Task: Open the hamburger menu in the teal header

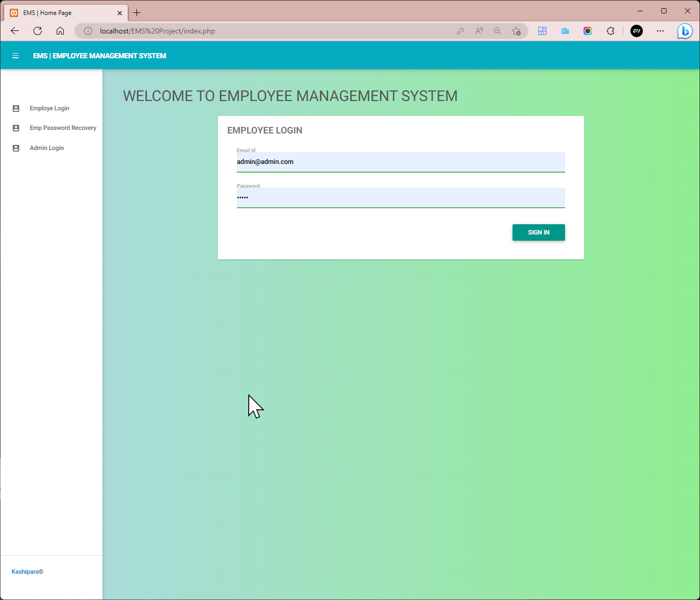Action: pos(15,56)
